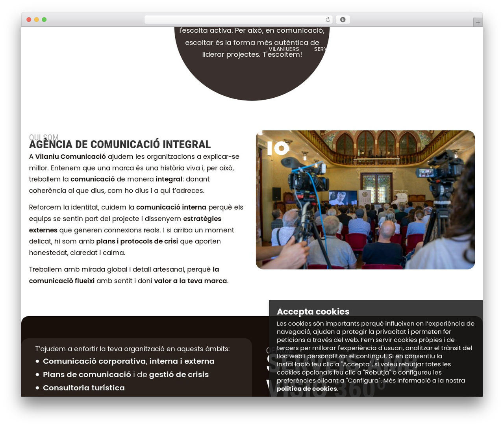Viewport: 504px width, 427px height.
Task: Click the cookie notice paragraph text
Action: pyautogui.click(x=376, y=356)
